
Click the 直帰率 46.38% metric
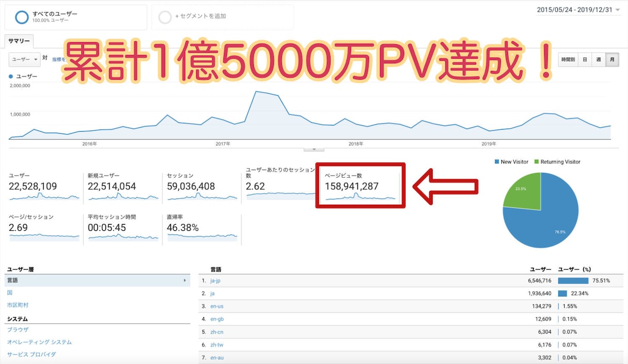[x=202, y=228]
